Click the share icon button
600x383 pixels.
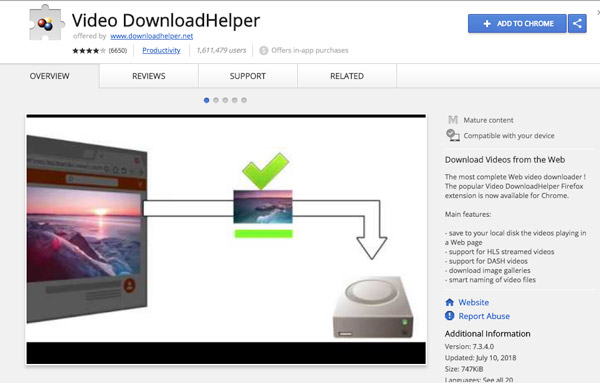coord(577,24)
